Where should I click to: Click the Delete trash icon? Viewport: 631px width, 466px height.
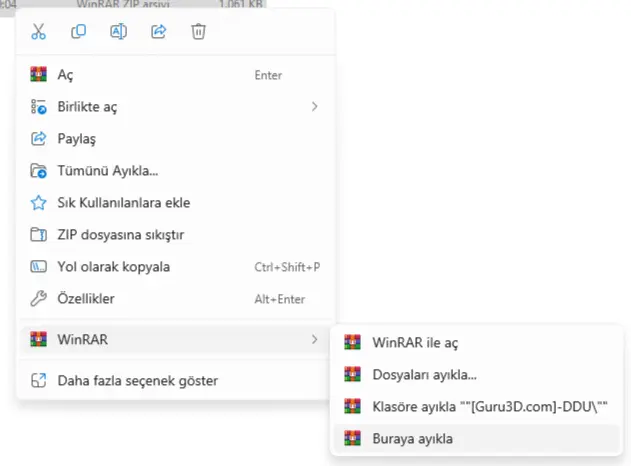coord(198,31)
